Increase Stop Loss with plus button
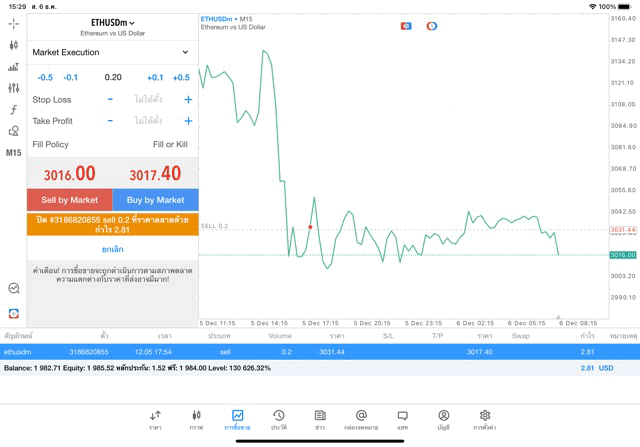Image resolution: width=640 pixels, height=447 pixels. pos(188,100)
